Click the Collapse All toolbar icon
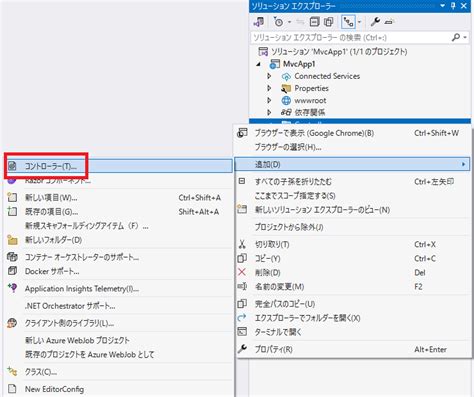 pos(314,22)
